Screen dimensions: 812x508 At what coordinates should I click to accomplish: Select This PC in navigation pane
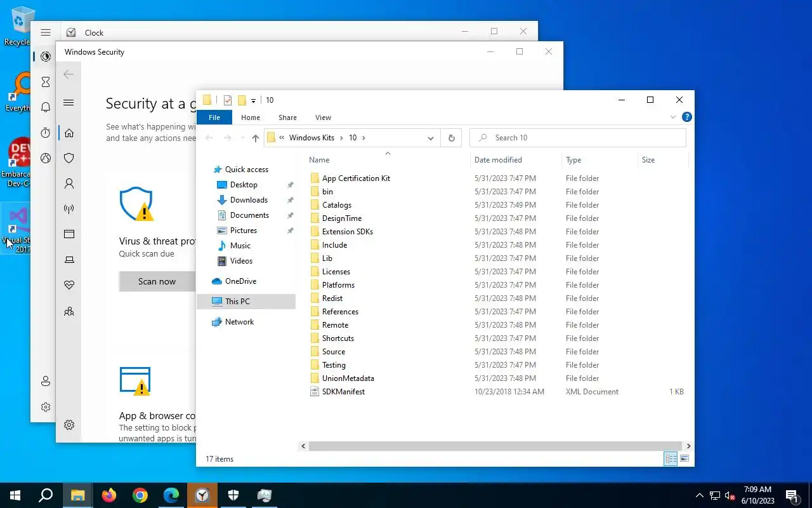(x=246, y=302)
